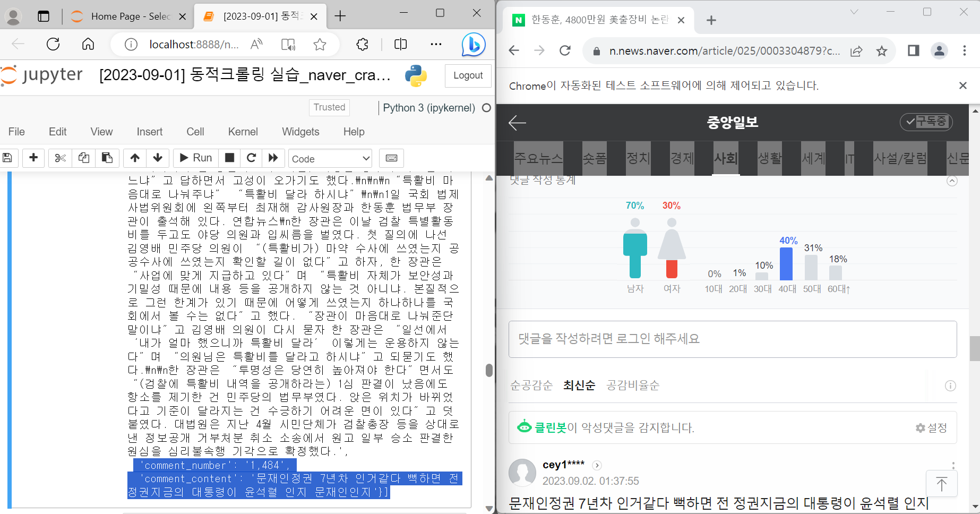The image size is (980, 514).
Task: Go to Edge home page
Action: (x=88, y=44)
